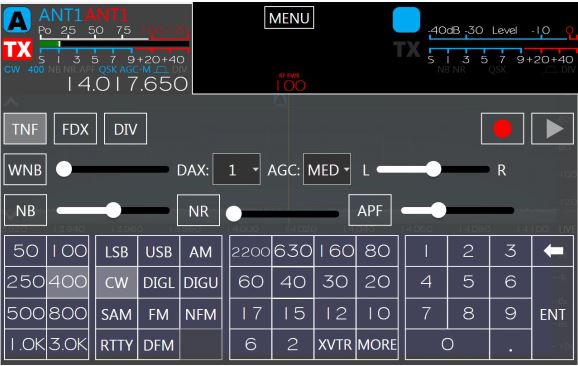Viewport: 578px width, 366px height.
Task: Select 250 Hz filter width
Action: pos(25,282)
